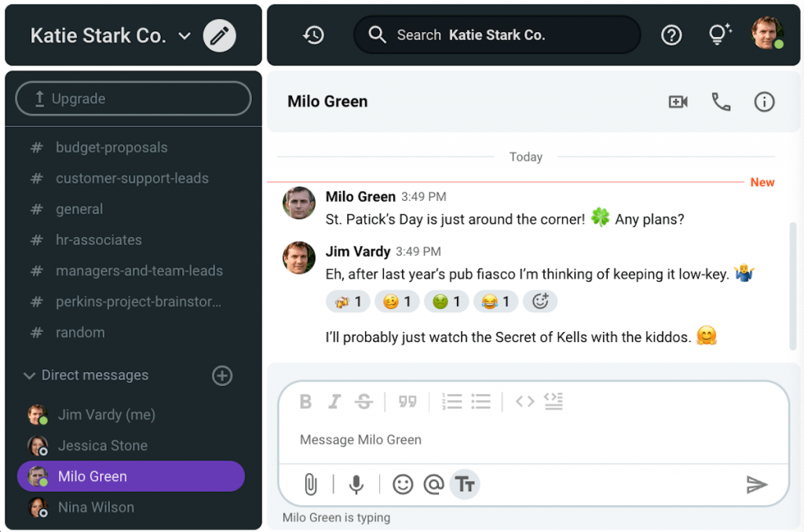Viewport: 804px width, 532px height.
Task: Open the lightbulb what's new icon
Action: click(x=718, y=35)
